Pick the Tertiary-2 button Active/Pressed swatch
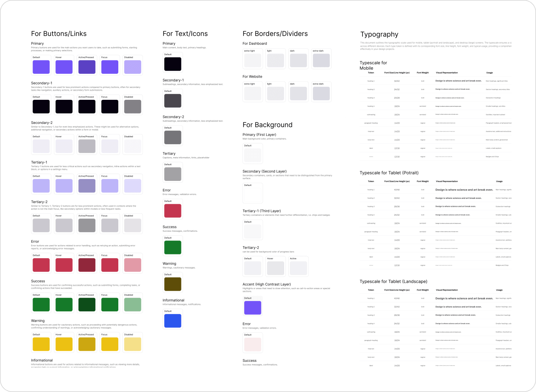This screenshot has height=392, width=536. click(x=87, y=225)
